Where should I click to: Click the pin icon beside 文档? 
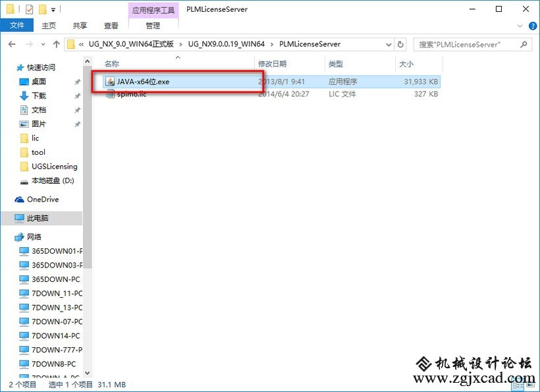pyautogui.click(x=78, y=110)
